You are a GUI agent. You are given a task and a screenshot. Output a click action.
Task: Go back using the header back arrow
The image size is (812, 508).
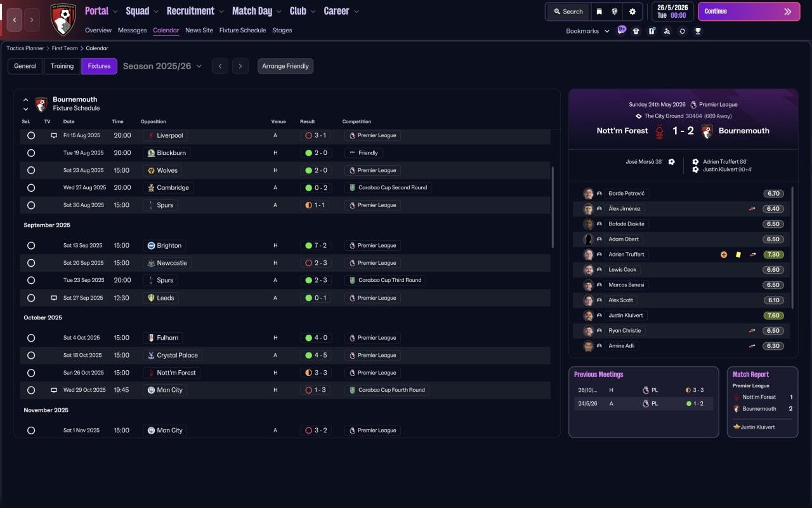[x=15, y=20]
